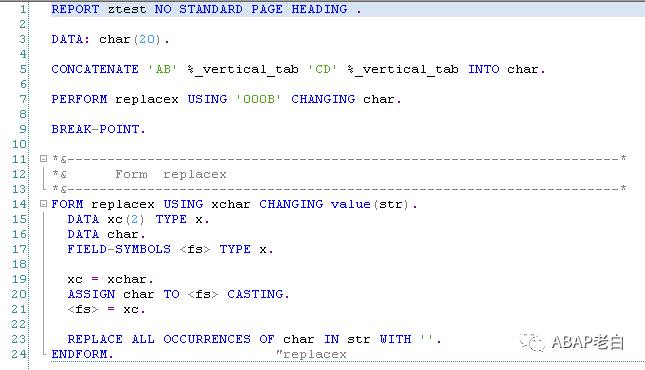Click USING keyword on line 7
The image size is (645, 370).
(207, 99)
